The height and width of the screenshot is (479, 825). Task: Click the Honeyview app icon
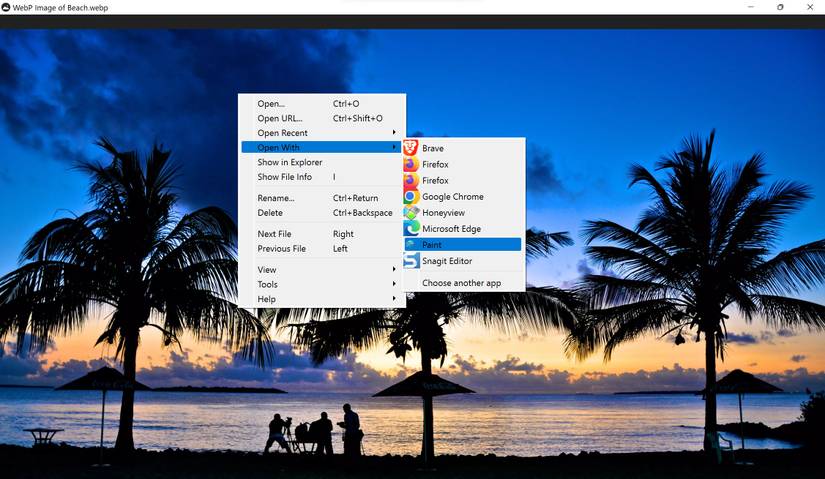coord(411,213)
